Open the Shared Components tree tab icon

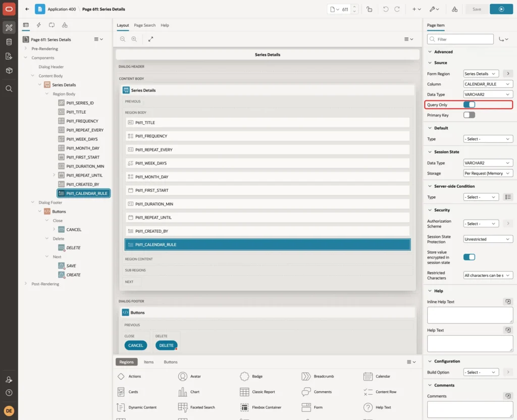tap(65, 25)
